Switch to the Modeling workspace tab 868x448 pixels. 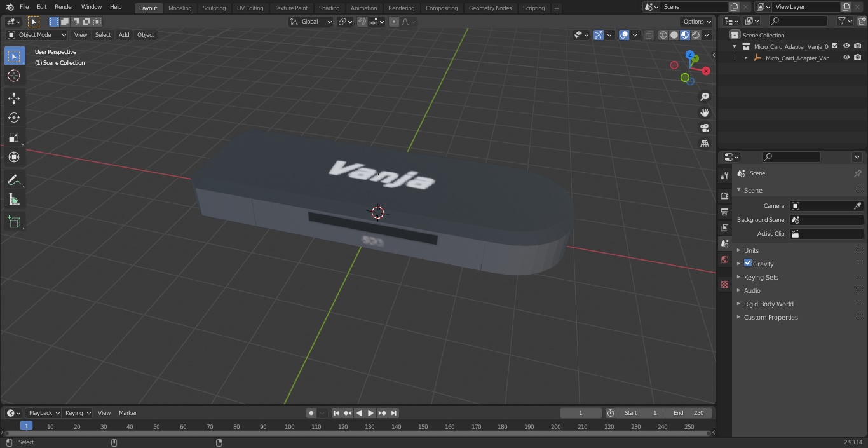point(180,8)
